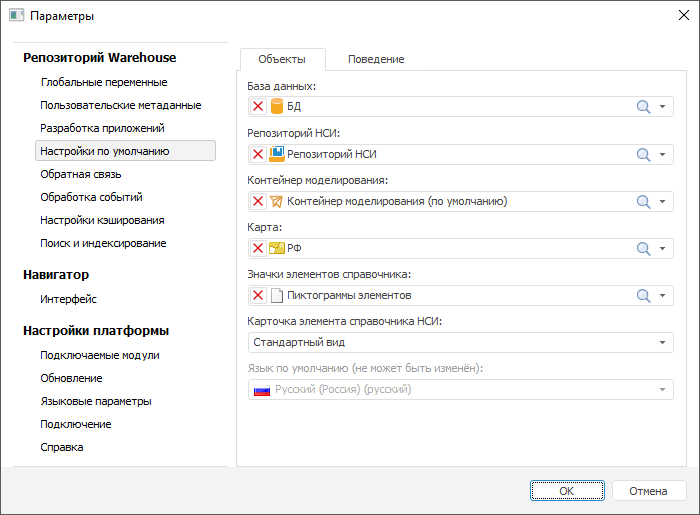Clear the Карта field value
Screen dimensions: 700x515
(258, 248)
